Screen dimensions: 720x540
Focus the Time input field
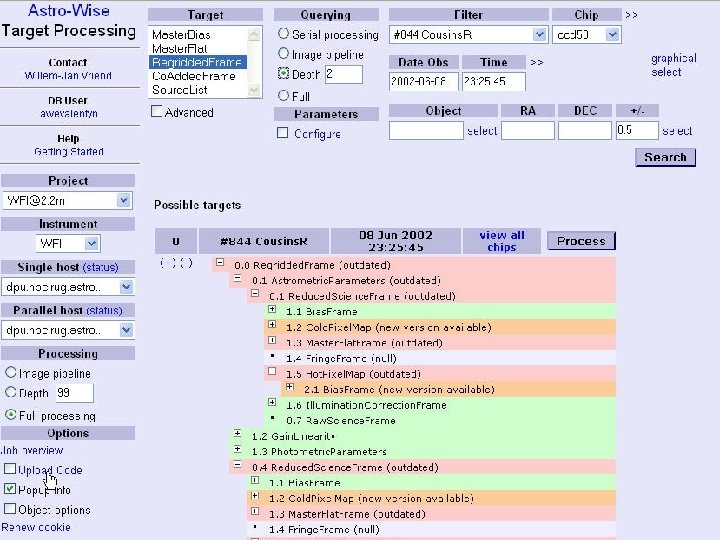[x=494, y=82]
